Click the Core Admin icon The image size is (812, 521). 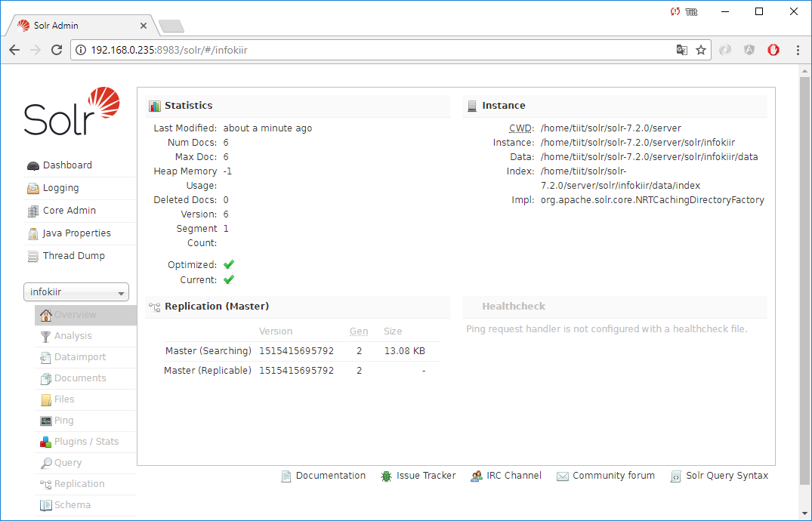point(32,211)
